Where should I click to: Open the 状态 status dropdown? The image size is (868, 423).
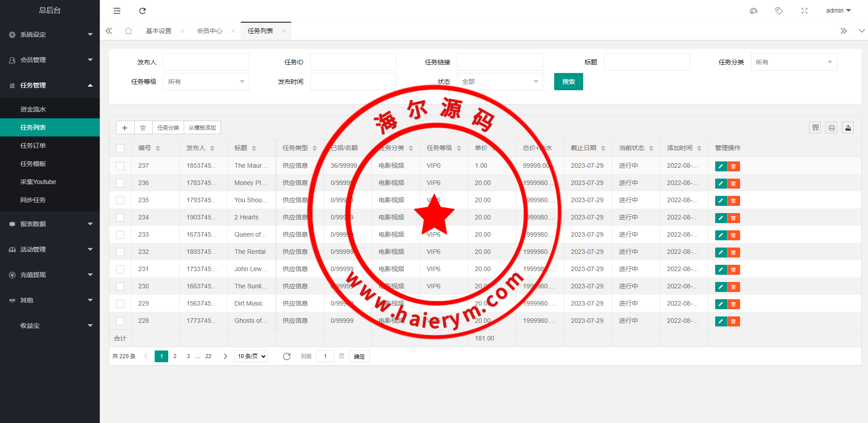500,82
